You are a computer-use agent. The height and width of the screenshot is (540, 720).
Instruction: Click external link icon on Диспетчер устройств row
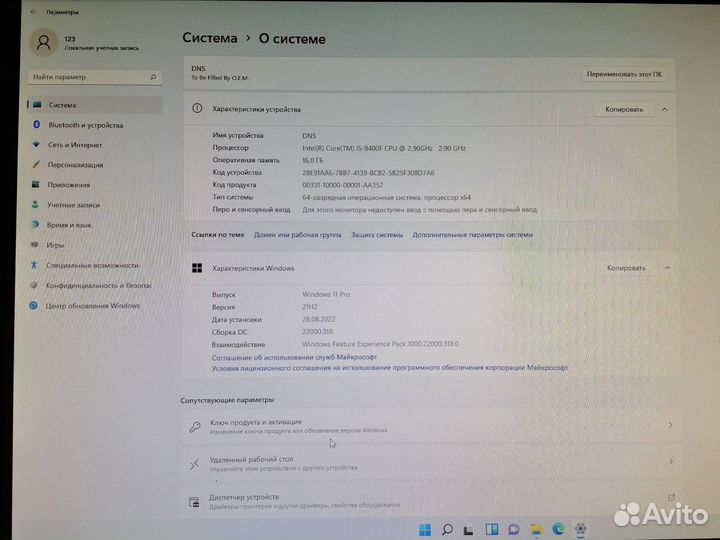[671, 497]
